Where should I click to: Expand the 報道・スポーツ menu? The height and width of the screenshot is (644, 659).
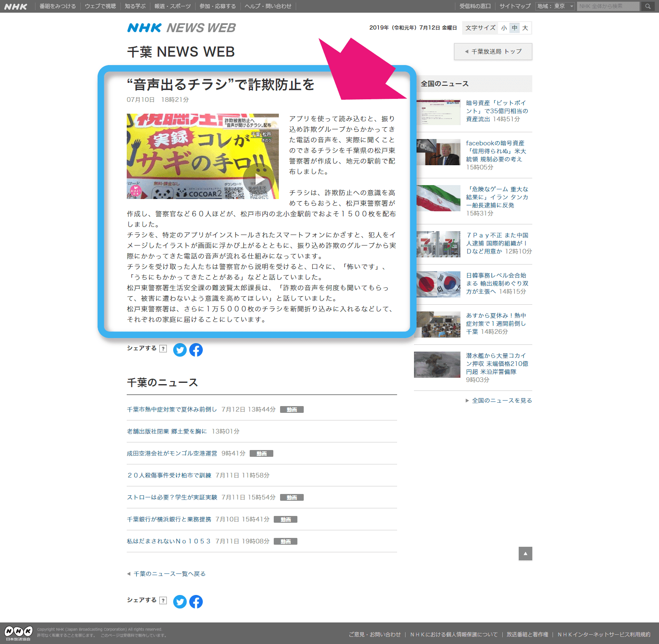[x=172, y=6]
